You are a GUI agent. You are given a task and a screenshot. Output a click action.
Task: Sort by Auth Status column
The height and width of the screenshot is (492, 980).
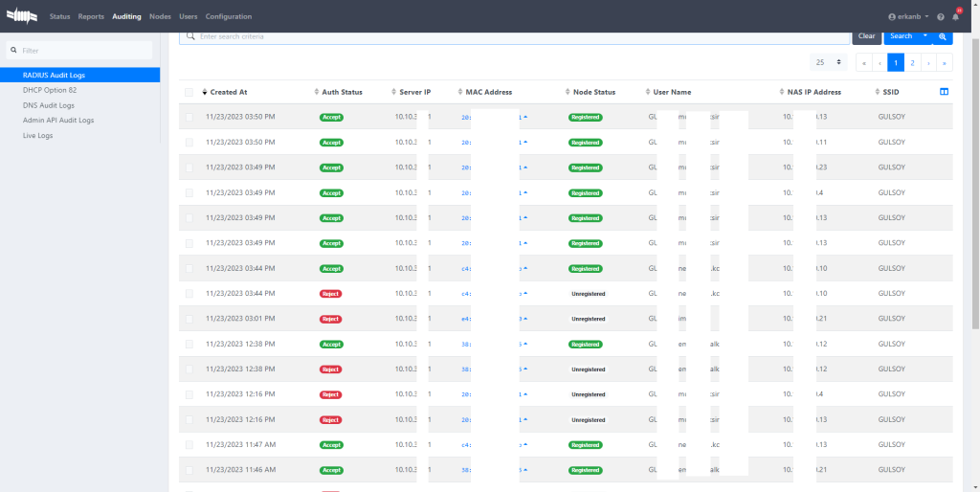342,92
